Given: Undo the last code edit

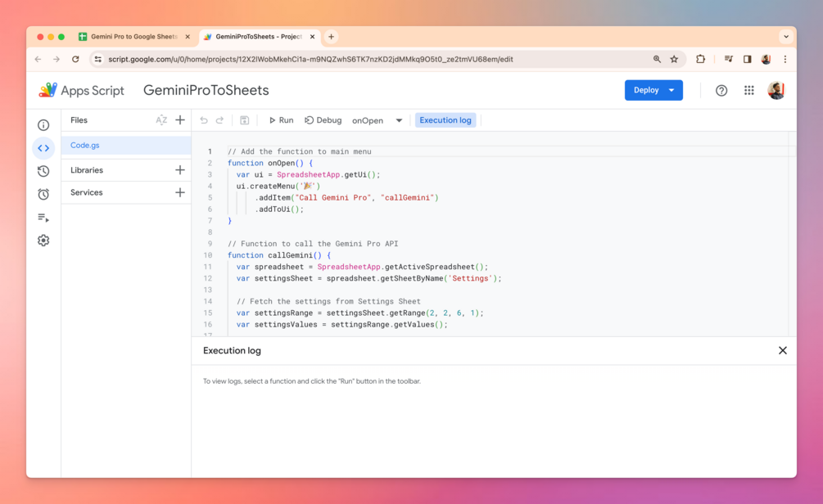Looking at the screenshot, I should pos(203,119).
